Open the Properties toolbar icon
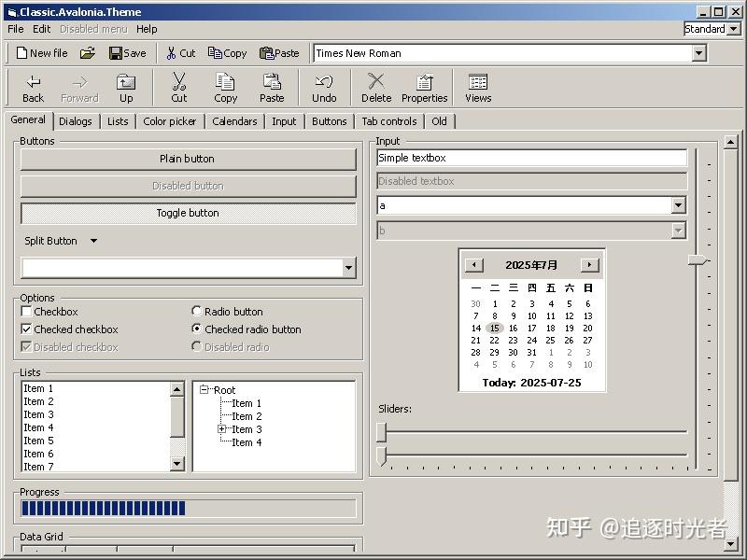The height and width of the screenshot is (560, 747). tap(425, 87)
